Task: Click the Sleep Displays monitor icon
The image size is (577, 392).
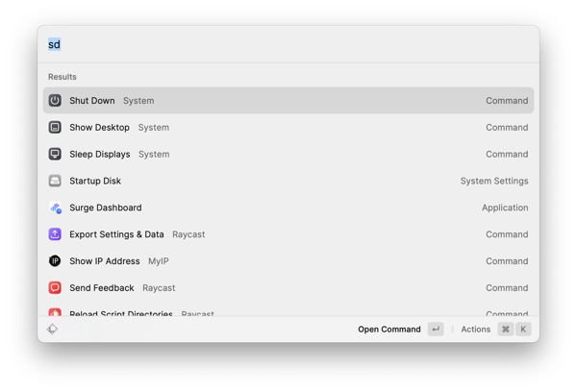Action: click(x=55, y=154)
